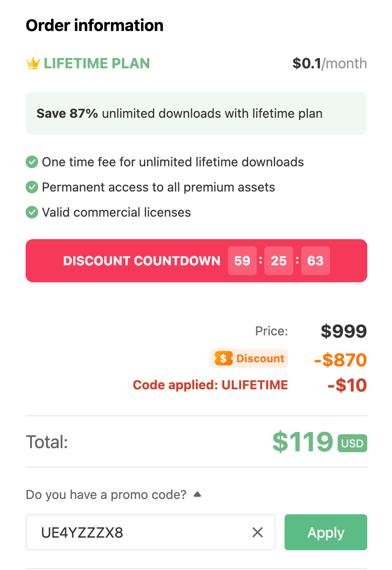Clear the promo code with X icon

point(258,533)
